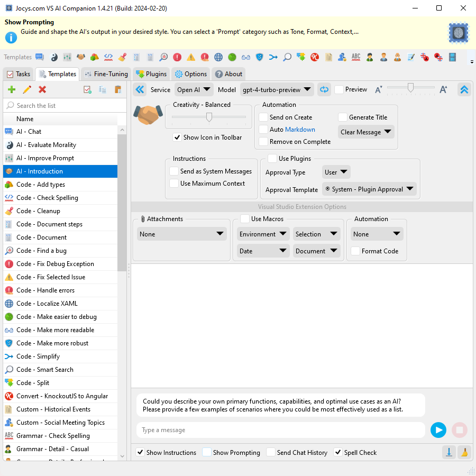
Task: Click the green plus icon to add a template
Action: click(x=11, y=89)
